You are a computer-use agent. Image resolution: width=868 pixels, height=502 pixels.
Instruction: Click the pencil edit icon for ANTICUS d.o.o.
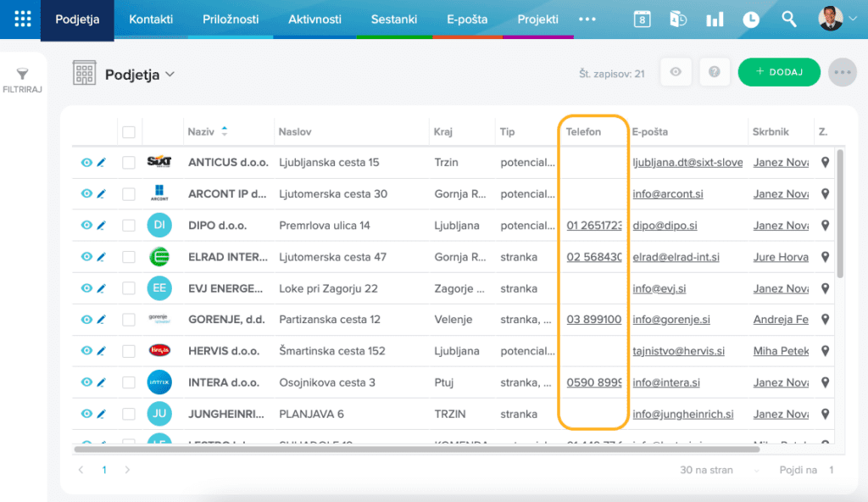coord(101,162)
